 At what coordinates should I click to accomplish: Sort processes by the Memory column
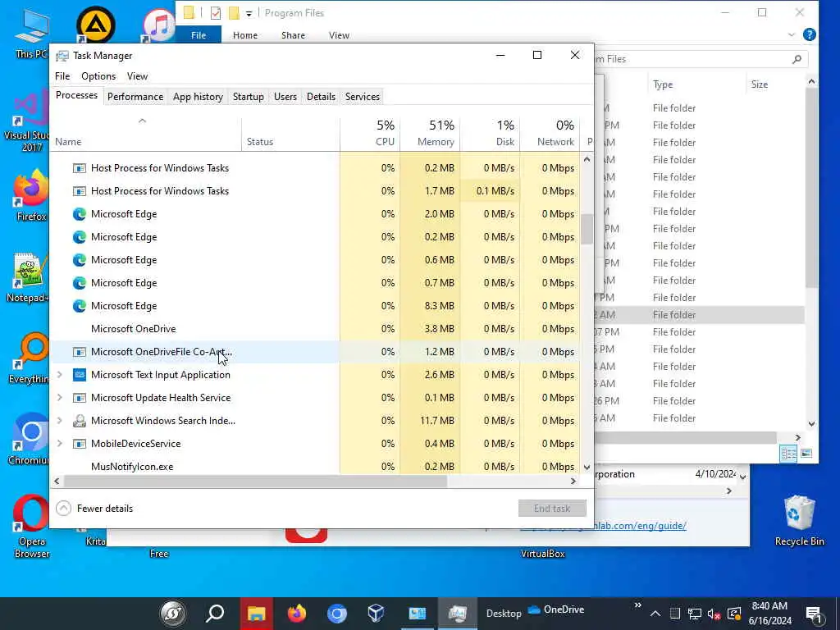pyautogui.click(x=430, y=134)
